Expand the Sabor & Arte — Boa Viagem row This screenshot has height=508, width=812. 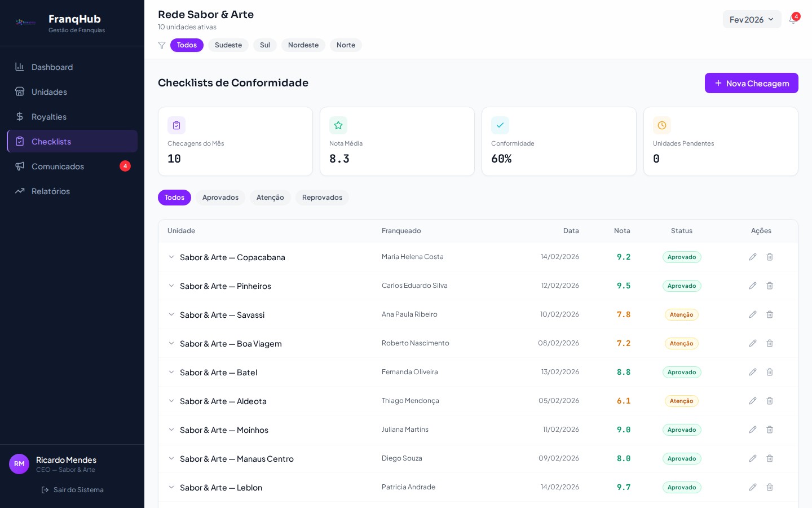click(171, 343)
